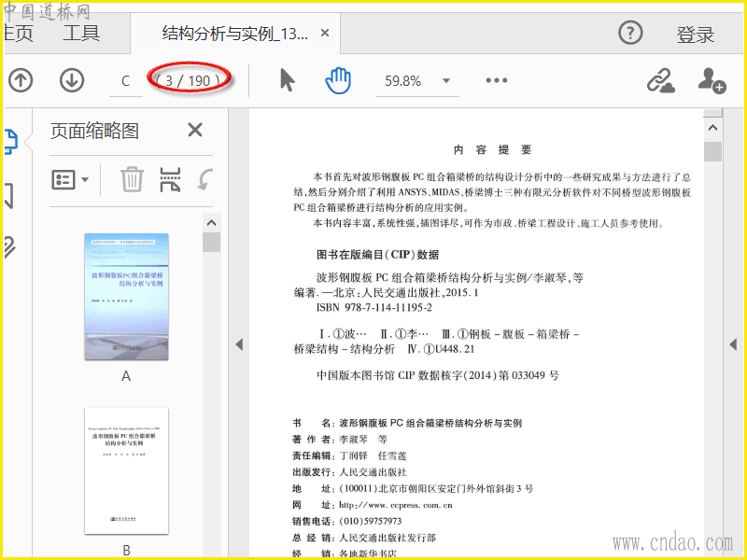Go to previous page with up arrow
Image resolution: width=747 pixels, height=560 pixels.
point(21,80)
